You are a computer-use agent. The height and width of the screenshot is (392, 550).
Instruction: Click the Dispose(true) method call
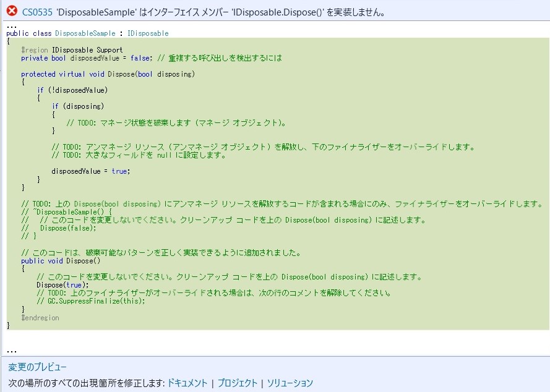tap(61, 284)
